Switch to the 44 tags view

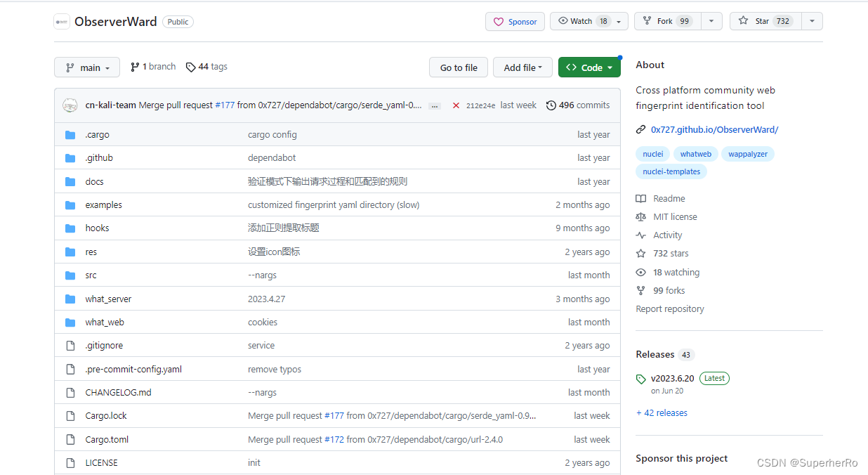pyautogui.click(x=206, y=67)
